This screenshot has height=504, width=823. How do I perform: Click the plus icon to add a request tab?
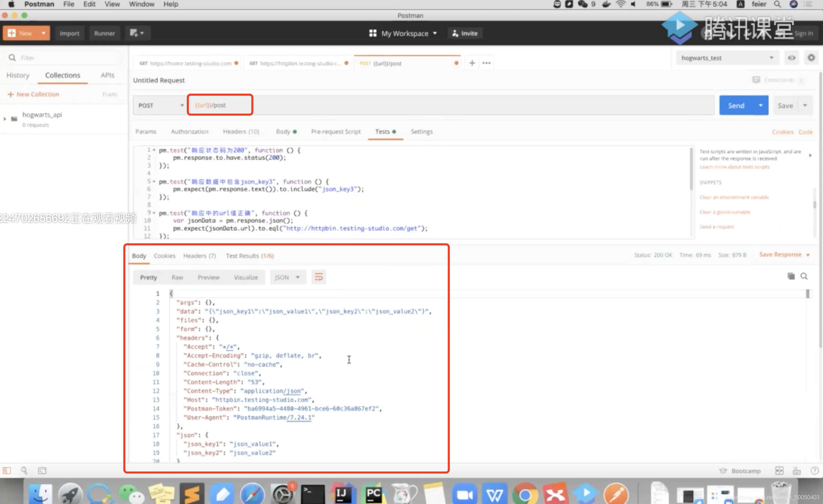[x=472, y=63]
